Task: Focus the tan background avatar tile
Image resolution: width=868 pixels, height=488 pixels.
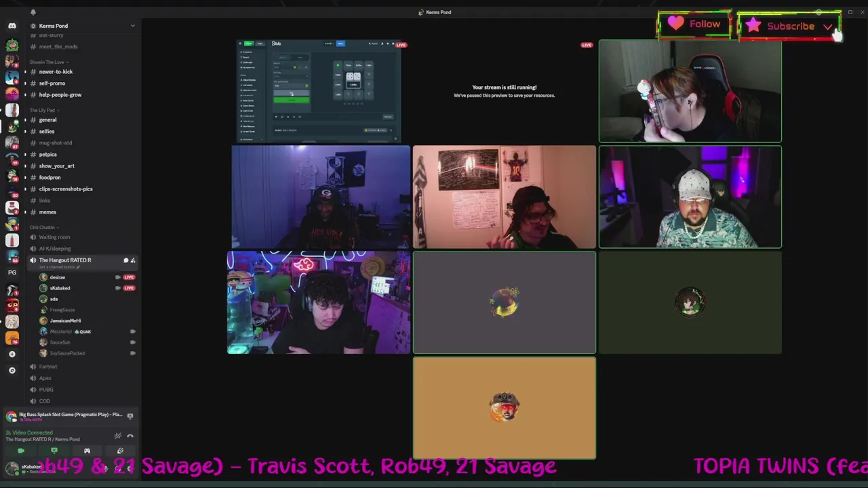Action: point(505,408)
